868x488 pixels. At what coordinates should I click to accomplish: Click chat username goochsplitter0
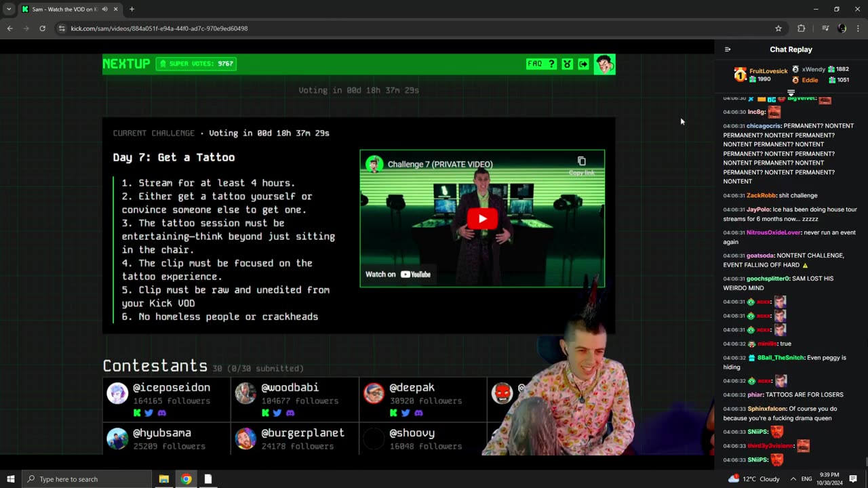[x=768, y=279]
